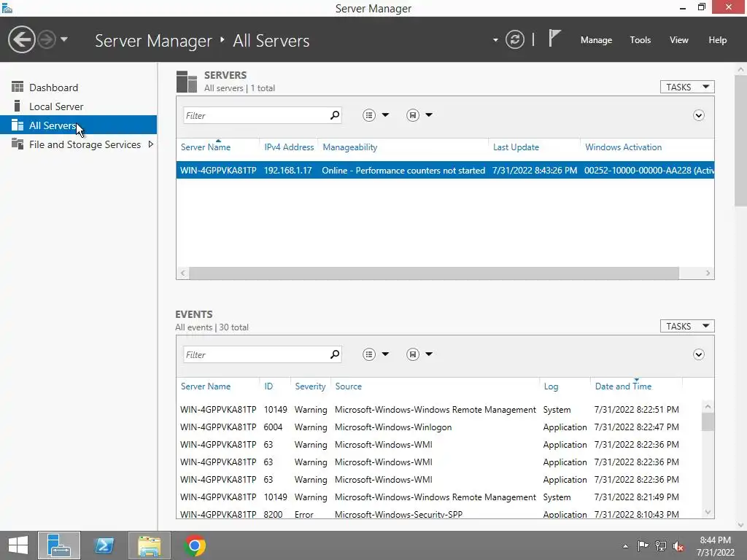Screen dimensions: 747x560
Task: Sort events by Date and Time column
Action: point(623,386)
